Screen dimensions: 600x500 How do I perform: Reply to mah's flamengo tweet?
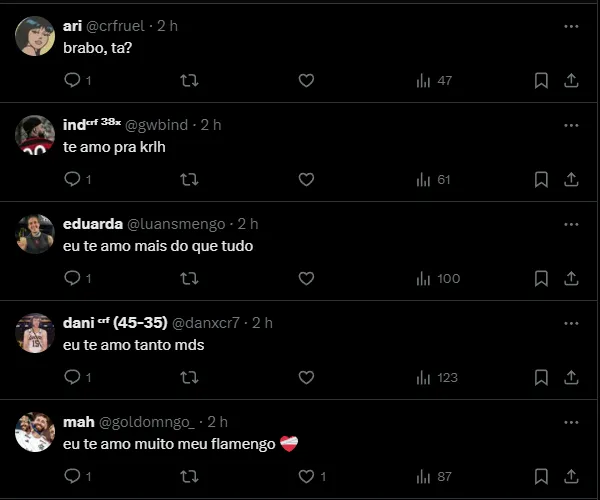click(72, 476)
